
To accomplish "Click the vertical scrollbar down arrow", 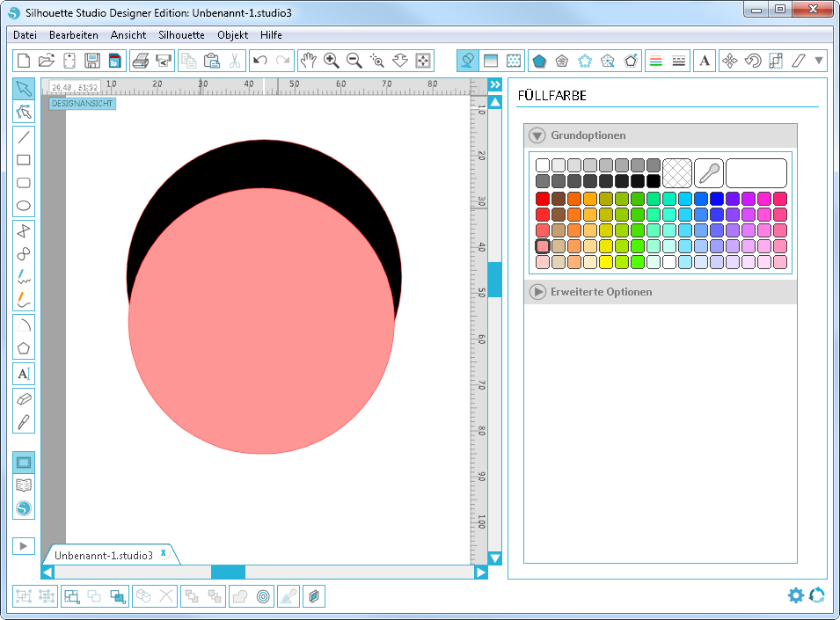I will 495,558.
